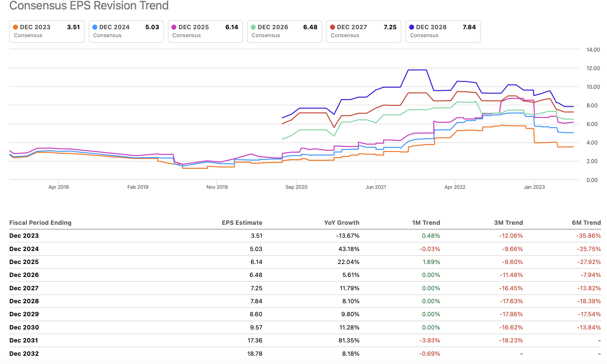Toggle the DEC 2024 consensus legend card

[126, 31]
